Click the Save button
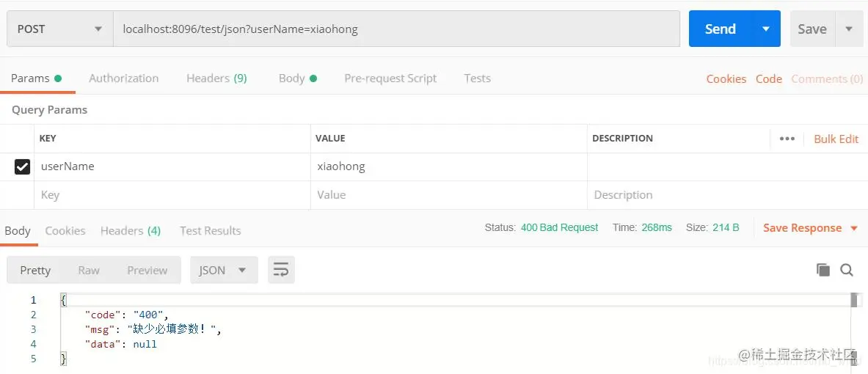868x374 pixels. (812, 29)
